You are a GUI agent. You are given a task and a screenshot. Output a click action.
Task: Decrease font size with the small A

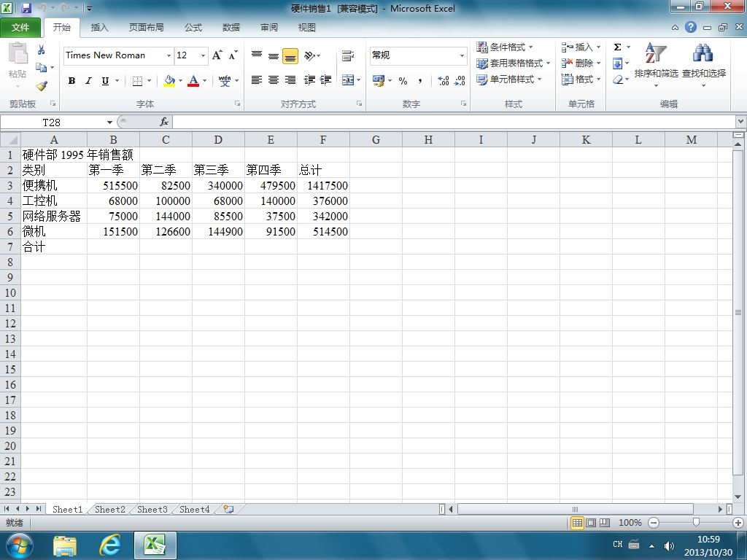[x=233, y=55]
